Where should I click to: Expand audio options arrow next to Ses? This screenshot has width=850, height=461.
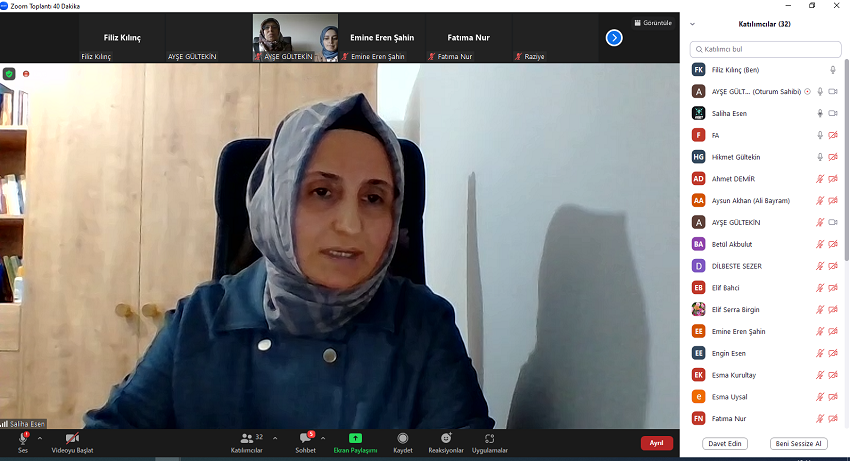pyautogui.click(x=40, y=437)
